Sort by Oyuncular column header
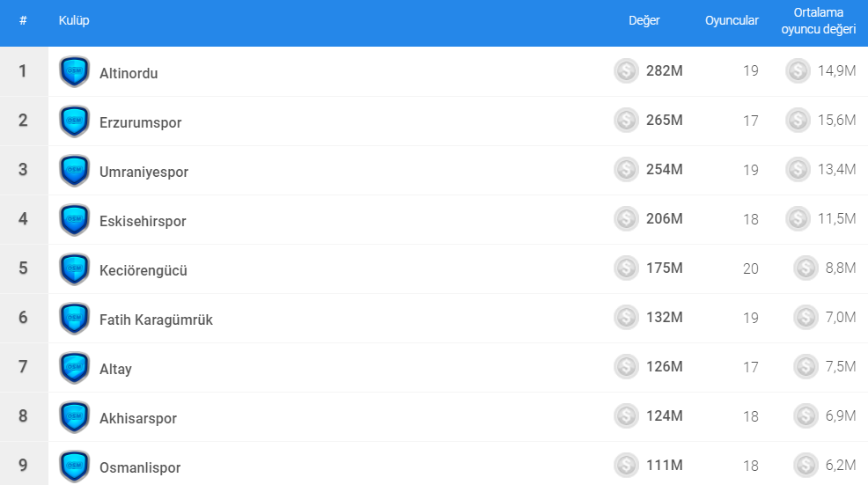The image size is (868, 485). coord(732,21)
